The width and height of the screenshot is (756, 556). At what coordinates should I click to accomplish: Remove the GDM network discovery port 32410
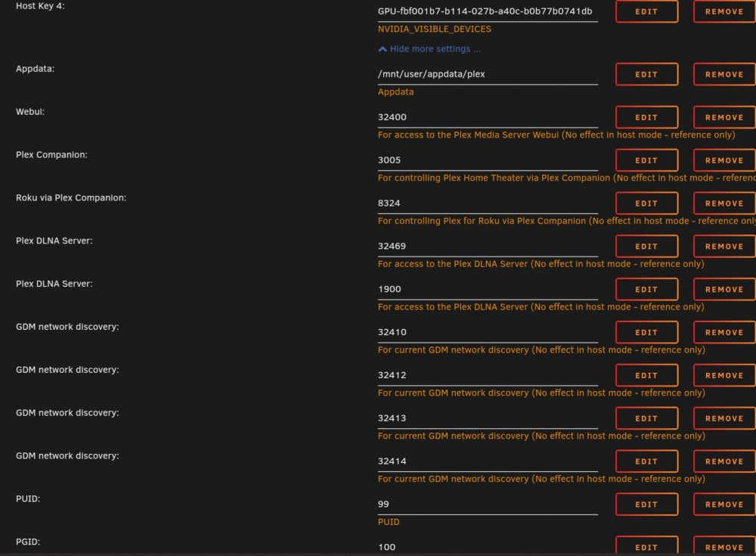tap(724, 332)
